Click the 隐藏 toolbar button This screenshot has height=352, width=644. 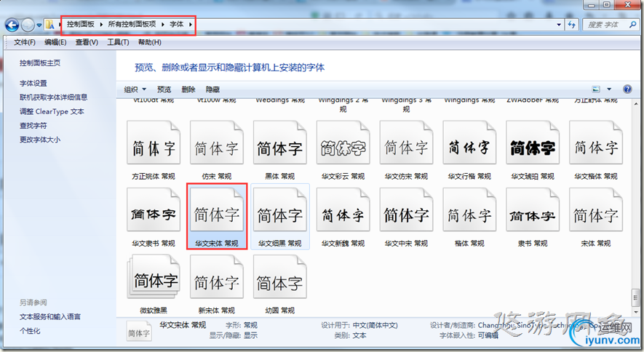tap(212, 89)
